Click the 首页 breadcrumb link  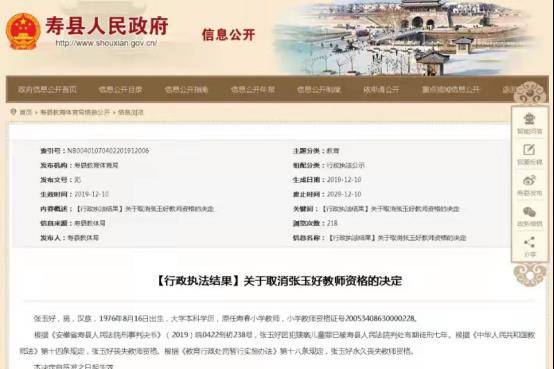tap(26, 112)
